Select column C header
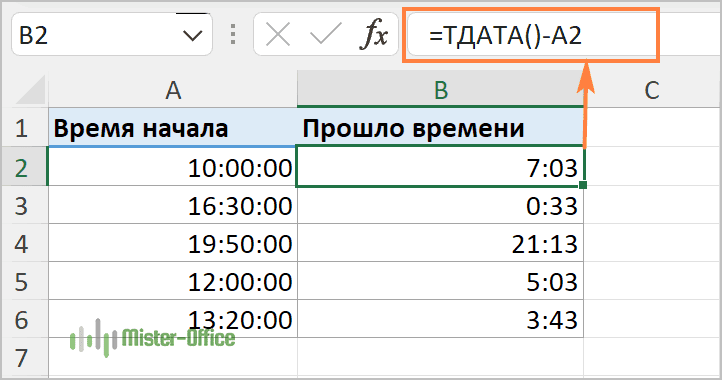The width and height of the screenshot is (722, 380). [652, 89]
